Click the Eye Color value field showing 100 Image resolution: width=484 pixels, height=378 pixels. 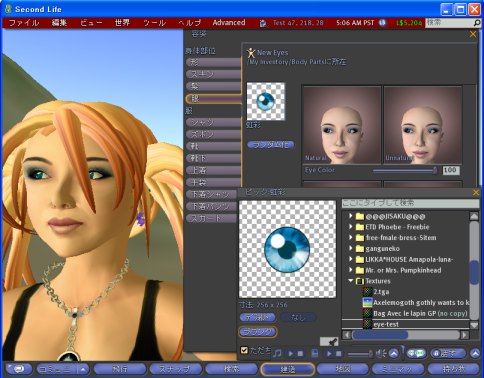[451, 170]
